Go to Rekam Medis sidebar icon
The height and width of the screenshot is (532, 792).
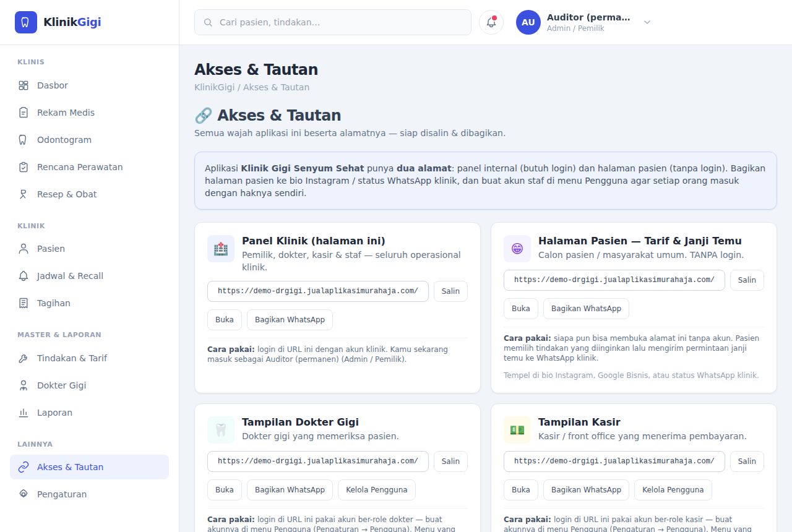point(24,113)
